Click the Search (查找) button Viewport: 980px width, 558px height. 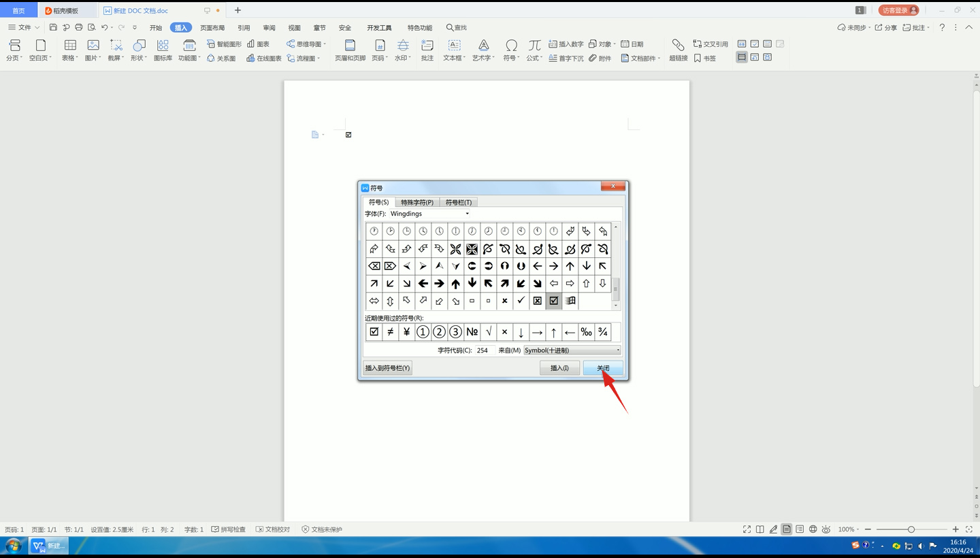click(457, 28)
